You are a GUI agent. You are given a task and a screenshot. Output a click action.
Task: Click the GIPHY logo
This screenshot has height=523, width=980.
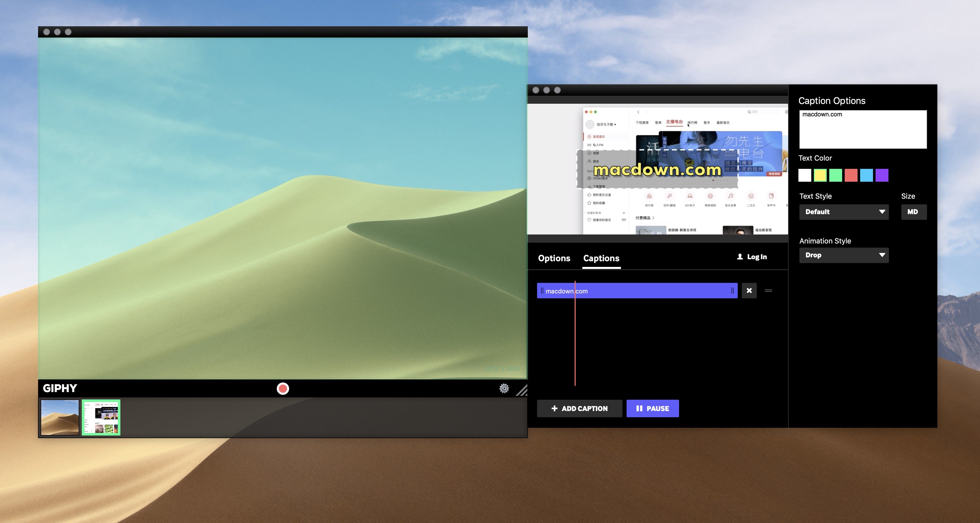click(60, 388)
